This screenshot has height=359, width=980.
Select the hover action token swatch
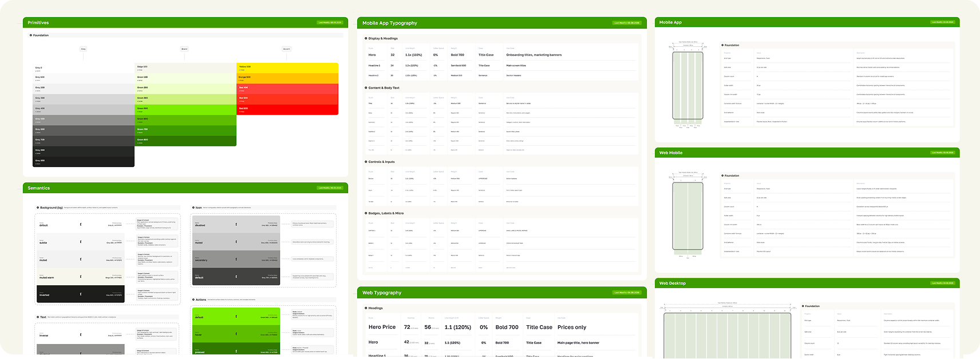(236, 334)
